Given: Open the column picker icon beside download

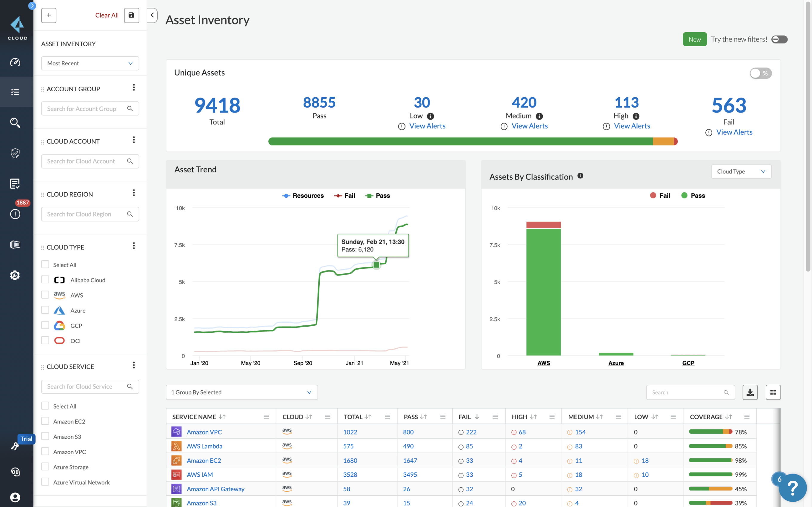Looking at the screenshot, I should pyautogui.click(x=773, y=392).
